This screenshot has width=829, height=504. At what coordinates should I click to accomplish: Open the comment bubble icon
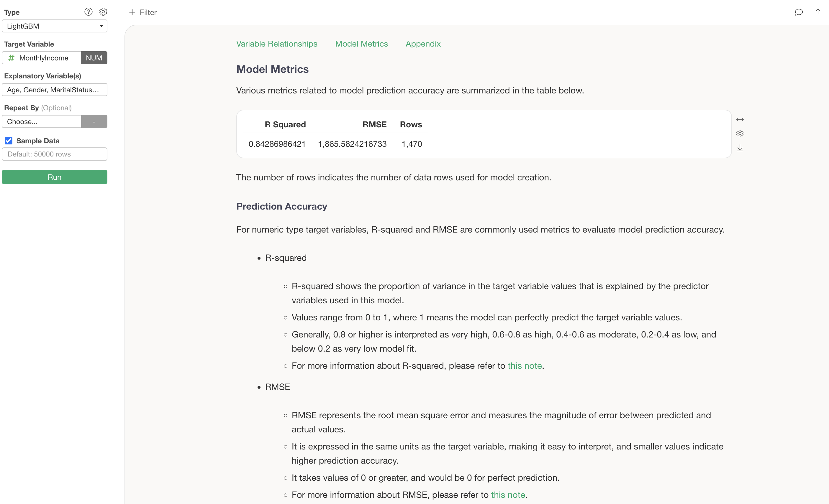point(798,12)
